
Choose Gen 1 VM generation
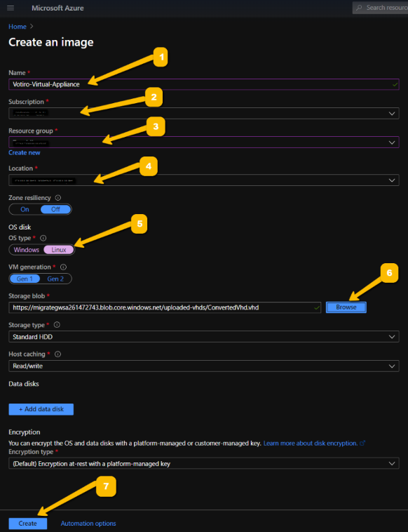25,279
